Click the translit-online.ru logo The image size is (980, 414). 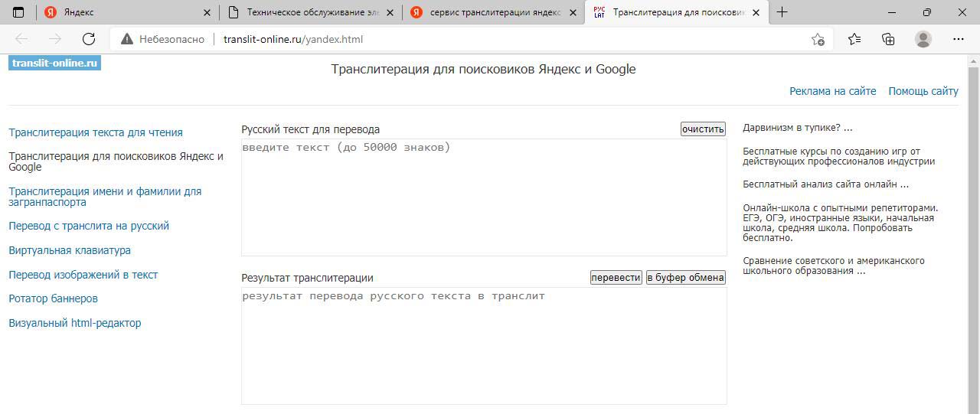[54, 63]
